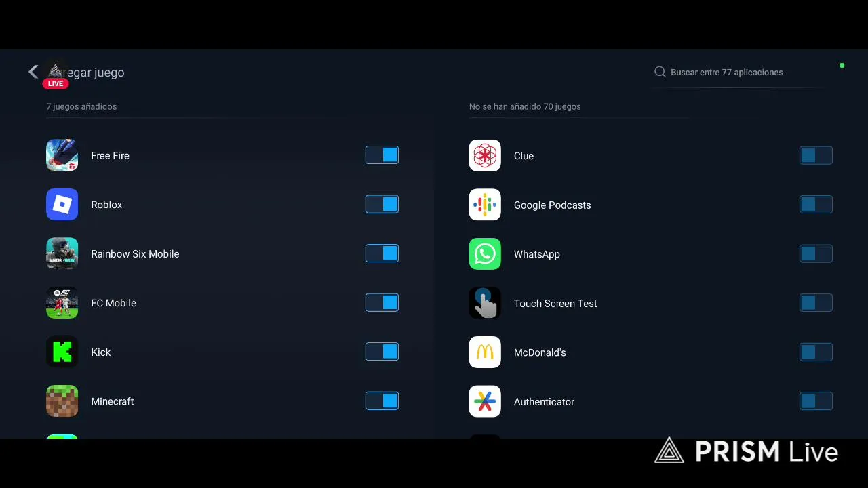Disable Rainbow Six Mobile toggle
This screenshot has height=488, width=868.
pyautogui.click(x=382, y=253)
